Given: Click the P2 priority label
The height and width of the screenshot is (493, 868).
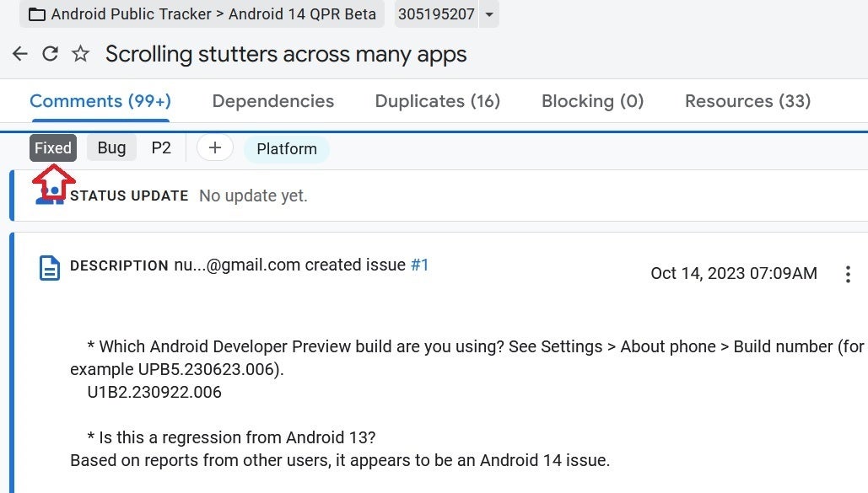Looking at the screenshot, I should pyautogui.click(x=161, y=147).
